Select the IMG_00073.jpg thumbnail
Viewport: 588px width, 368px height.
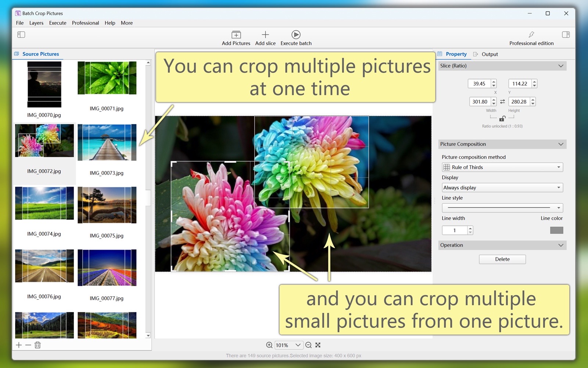coord(107,142)
